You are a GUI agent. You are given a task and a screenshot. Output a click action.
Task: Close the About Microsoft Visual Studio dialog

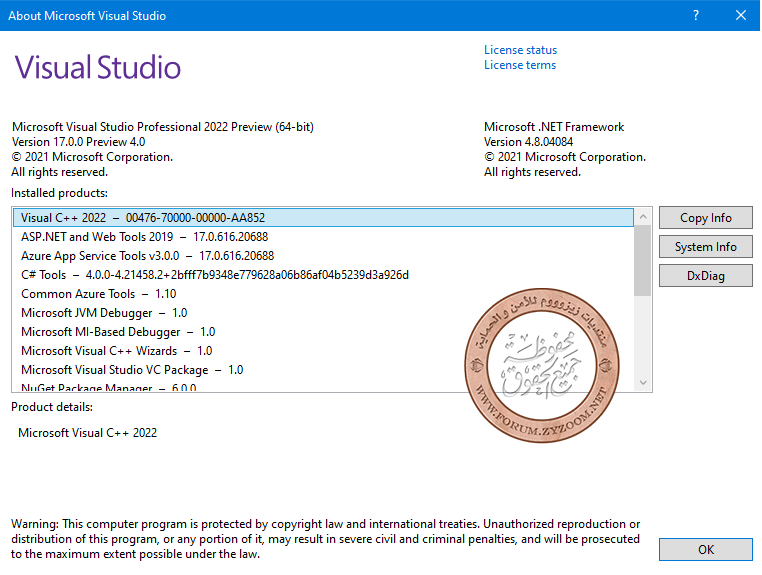(740, 16)
